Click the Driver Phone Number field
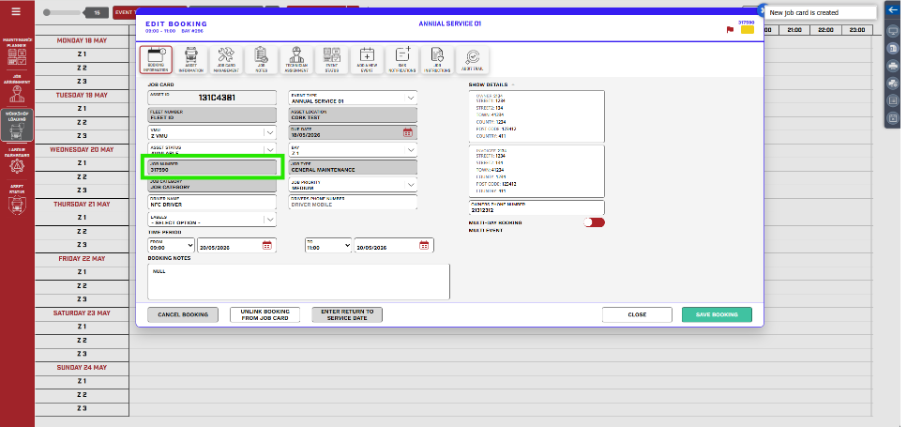The width and height of the screenshot is (901, 427). (x=353, y=202)
